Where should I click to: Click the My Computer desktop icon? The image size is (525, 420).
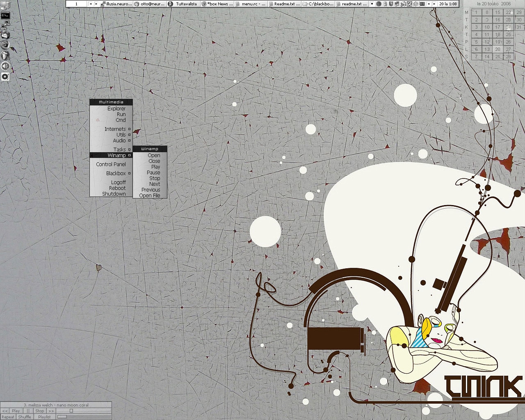point(5,5)
